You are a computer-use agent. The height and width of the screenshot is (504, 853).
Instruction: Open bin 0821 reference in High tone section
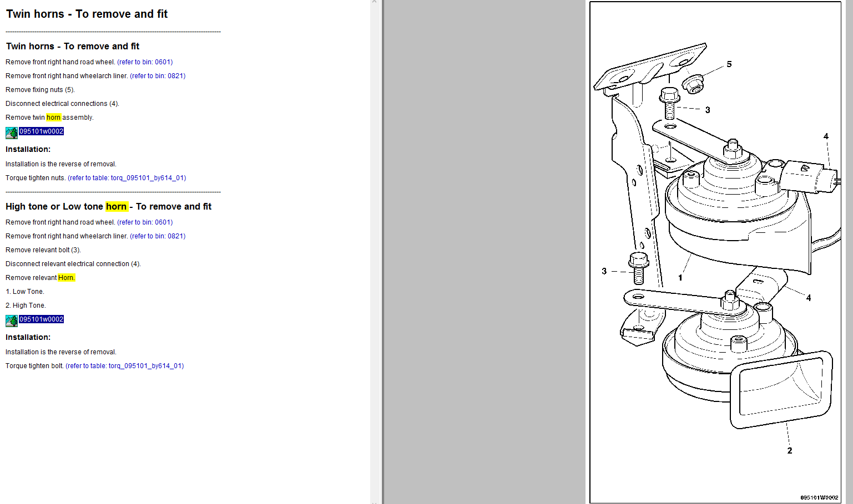coord(158,236)
